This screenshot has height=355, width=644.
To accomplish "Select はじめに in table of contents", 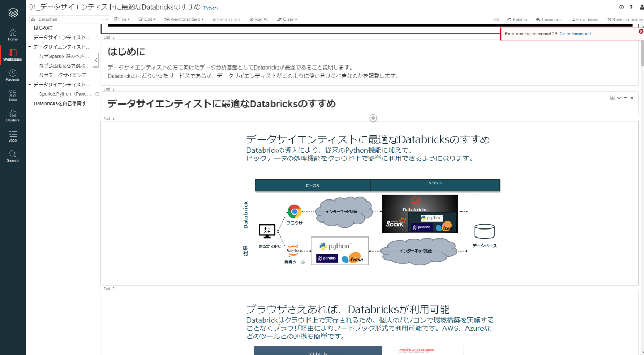I will tap(43, 28).
